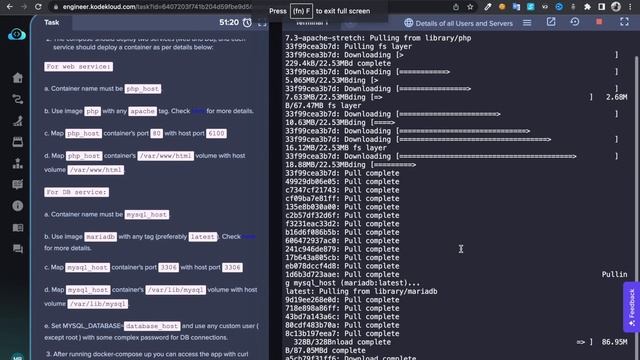This screenshot has width=640, height=360.
Task: Click '7.3-apache-stretch: Pulling from library/php' line
Action: [378, 38]
